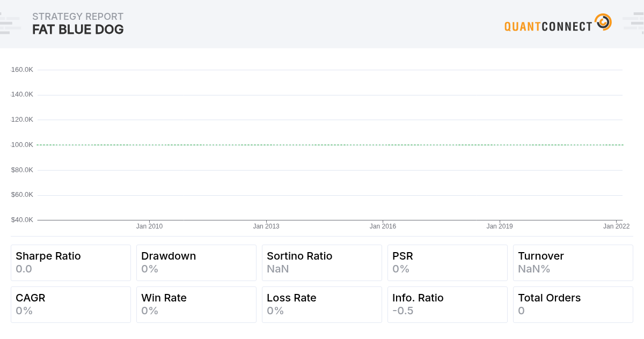This screenshot has width=644, height=339.
Task: Click the $80.0K y-axis label
Action: [22, 170]
